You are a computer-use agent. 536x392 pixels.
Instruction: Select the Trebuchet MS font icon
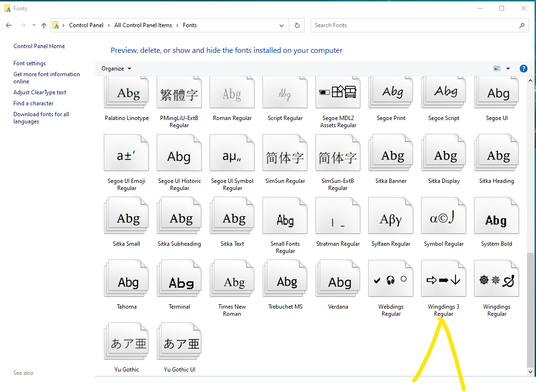285,279
